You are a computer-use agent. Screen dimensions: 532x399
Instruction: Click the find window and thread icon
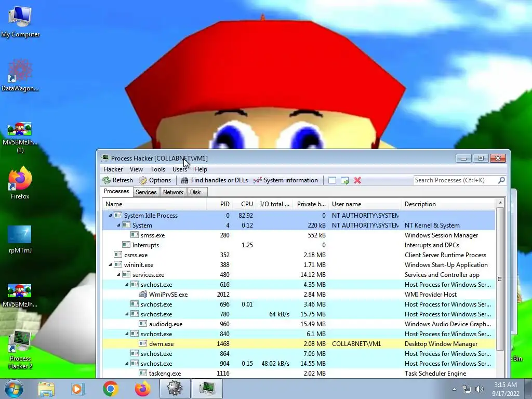(345, 180)
